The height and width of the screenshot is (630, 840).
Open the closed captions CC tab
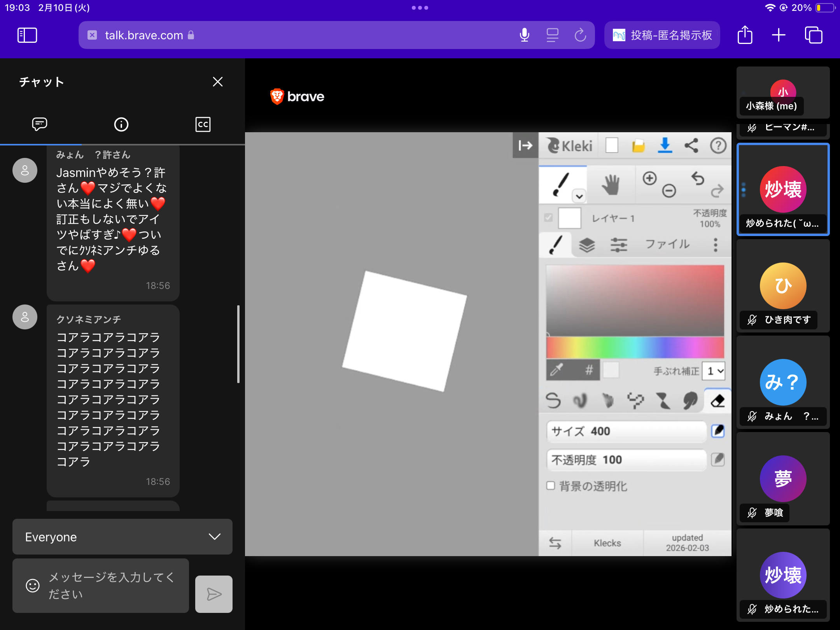pyautogui.click(x=203, y=124)
